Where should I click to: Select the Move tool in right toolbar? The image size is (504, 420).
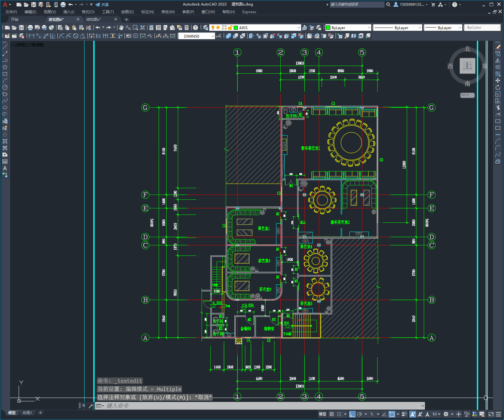[x=498, y=81]
